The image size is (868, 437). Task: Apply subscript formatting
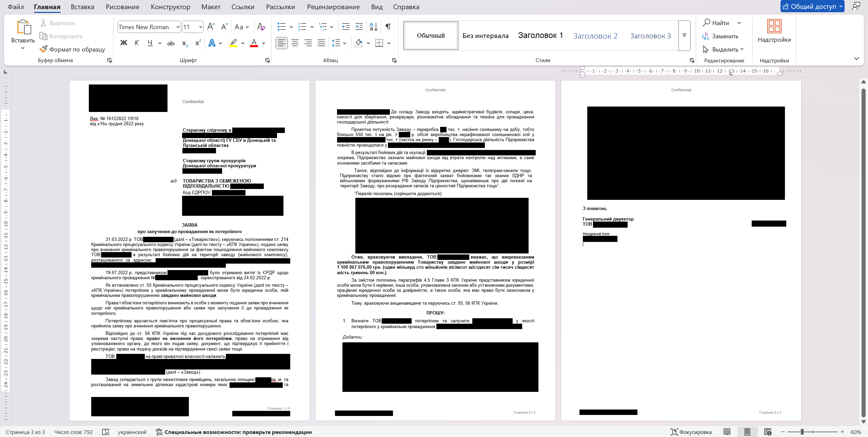click(185, 43)
